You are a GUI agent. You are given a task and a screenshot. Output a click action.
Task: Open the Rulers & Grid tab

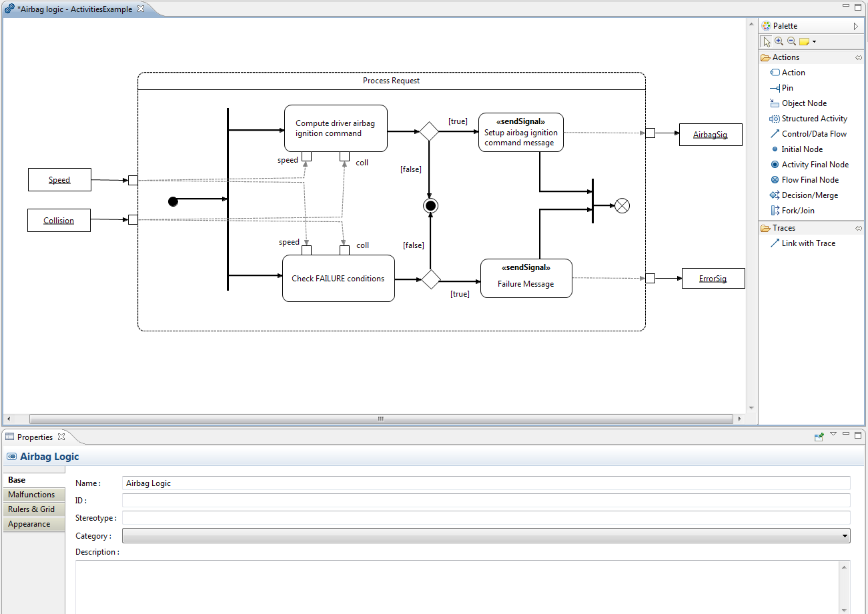tap(32, 509)
